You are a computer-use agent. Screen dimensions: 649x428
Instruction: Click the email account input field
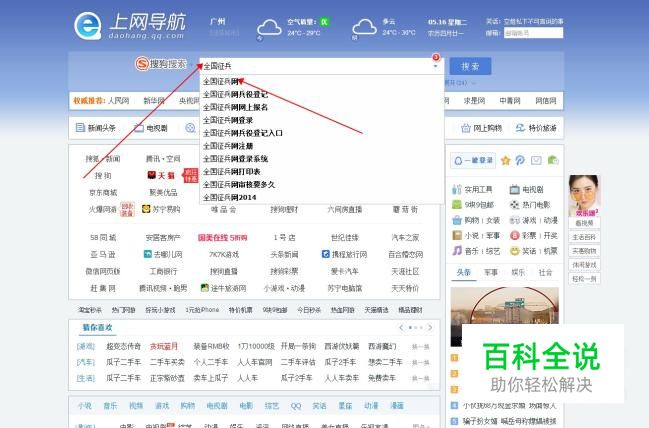point(534,33)
